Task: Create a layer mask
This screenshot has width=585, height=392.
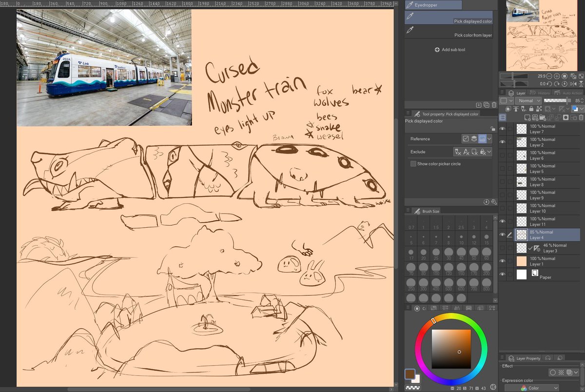Action: pos(566,117)
